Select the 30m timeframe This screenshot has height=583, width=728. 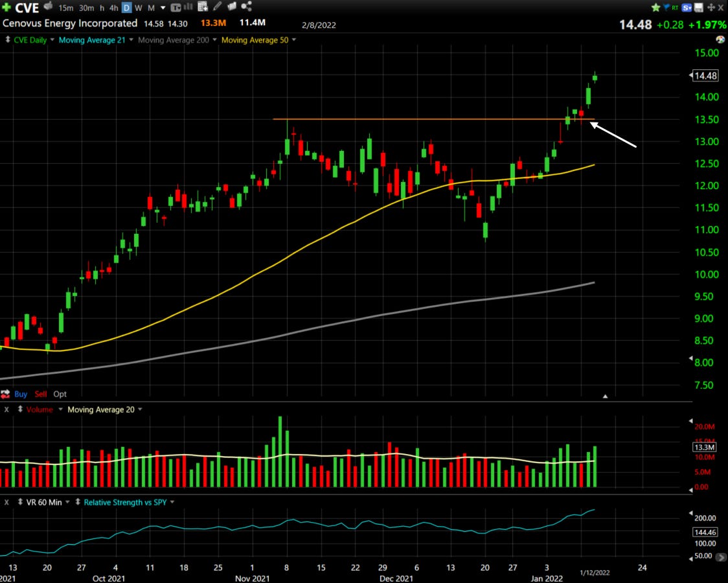click(x=86, y=8)
